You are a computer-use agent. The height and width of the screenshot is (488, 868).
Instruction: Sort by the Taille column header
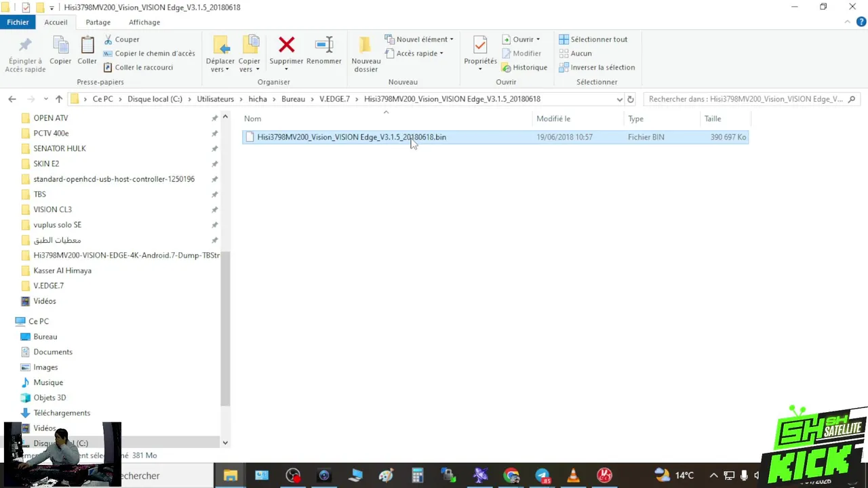click(724, 119)
